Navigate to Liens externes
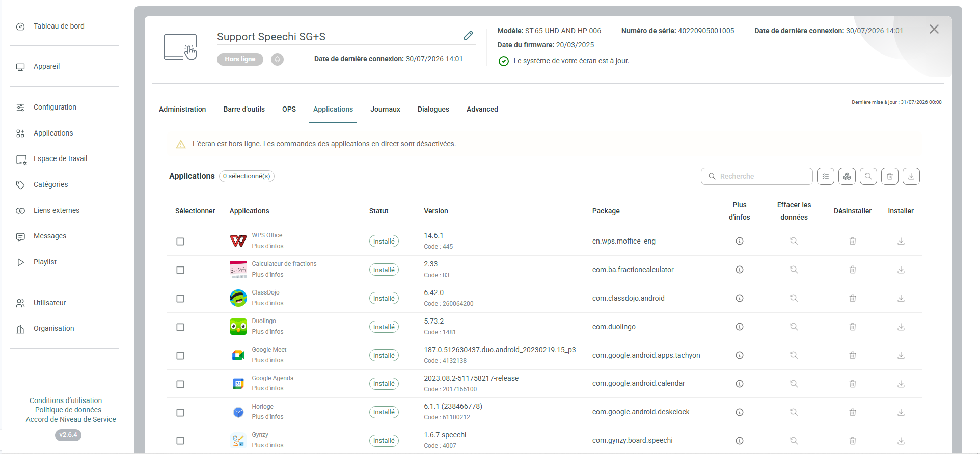This screenshot has width=980, height=454. point(57,210)
